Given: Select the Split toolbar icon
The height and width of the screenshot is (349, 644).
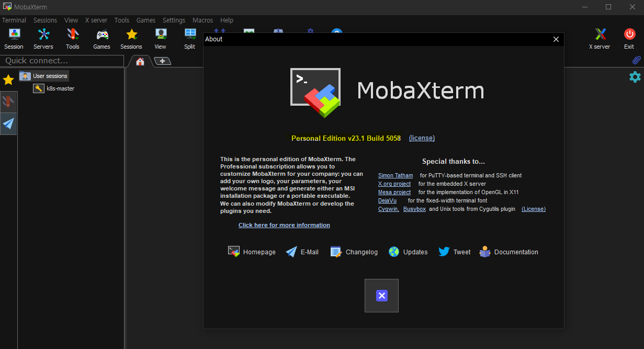Looking at the screenshot, I should click(x=190, y=39).
